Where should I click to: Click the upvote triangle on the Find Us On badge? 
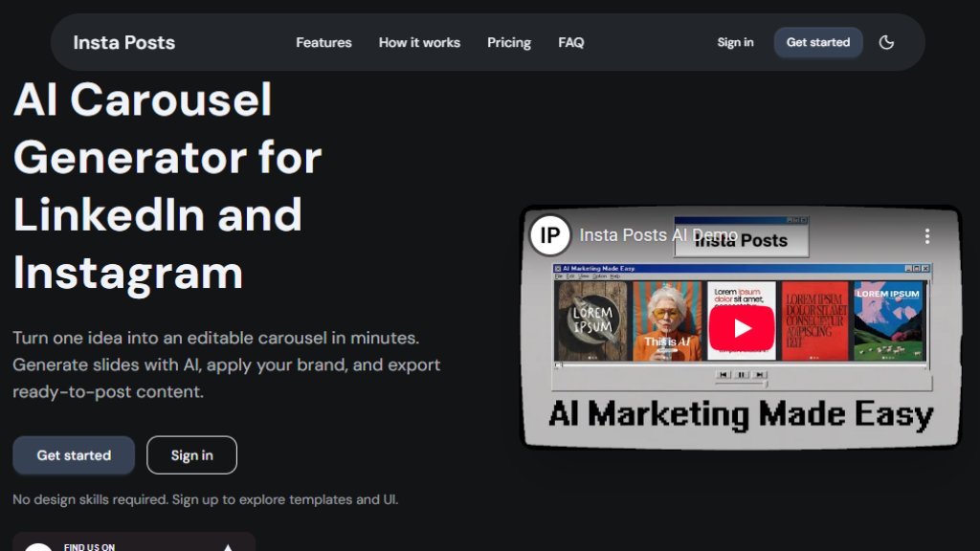point(228,547)
